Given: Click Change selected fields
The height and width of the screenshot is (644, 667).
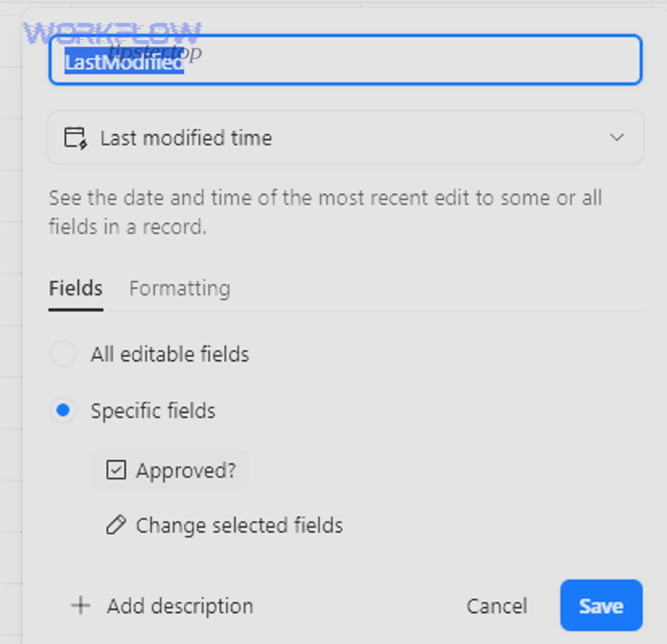Looking at the screenshot, I should [x=239, y=525].
